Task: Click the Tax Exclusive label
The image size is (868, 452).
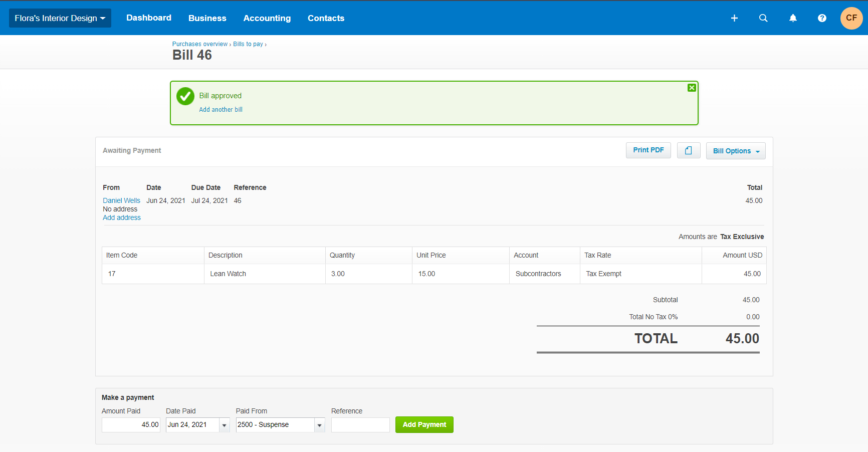Action: 742,237
